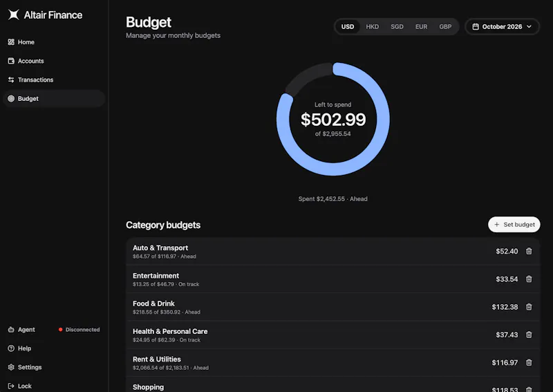Switch currency to SGD
Image resolution: width=553 pixels, height=392 pixels.
coord(397,27)
